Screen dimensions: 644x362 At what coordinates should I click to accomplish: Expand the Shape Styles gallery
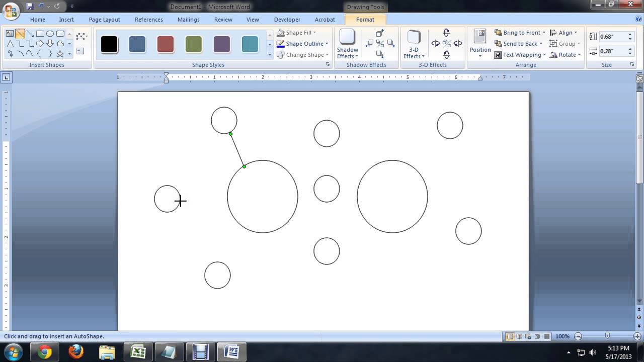[270, 54]
